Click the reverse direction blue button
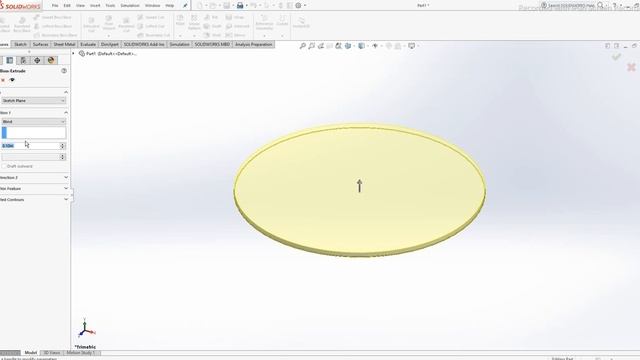 (4, 133)
